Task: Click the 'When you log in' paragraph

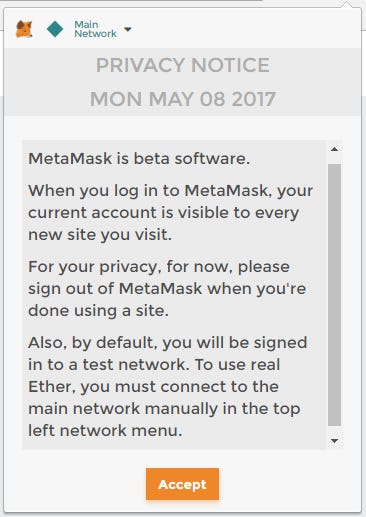Action: (x=170, y=213)
